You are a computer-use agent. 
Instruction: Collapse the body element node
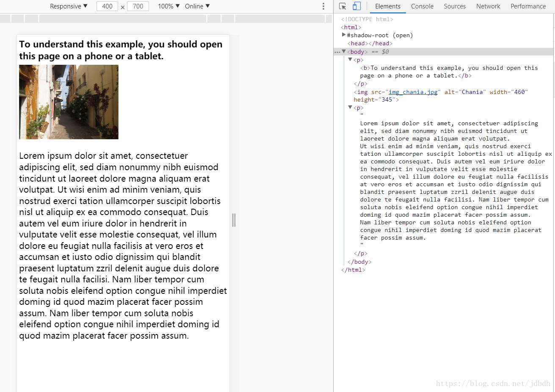pyautogui.click(x=344, y=51)
